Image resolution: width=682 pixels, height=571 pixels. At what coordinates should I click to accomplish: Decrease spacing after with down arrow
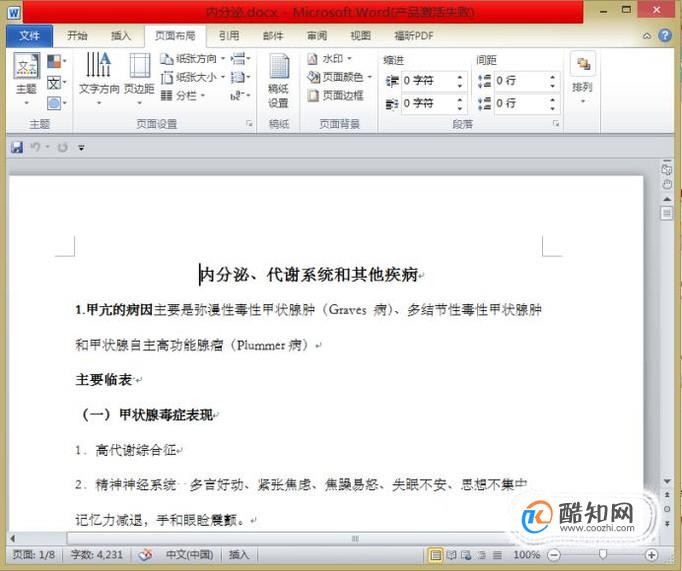552,107
